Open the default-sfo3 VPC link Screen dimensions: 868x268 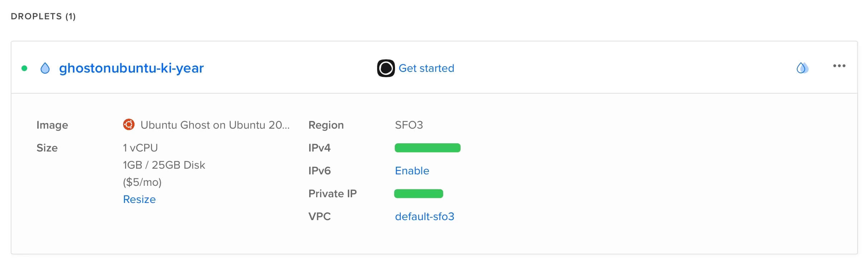424,217
